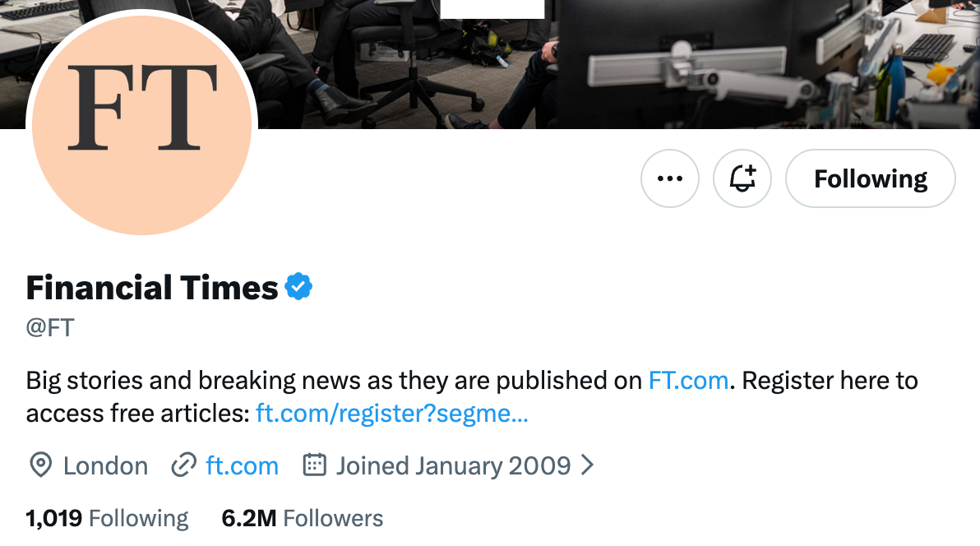View accounts FT is Following
Viewport: 980px width, 546px height.
click(107, 518)
